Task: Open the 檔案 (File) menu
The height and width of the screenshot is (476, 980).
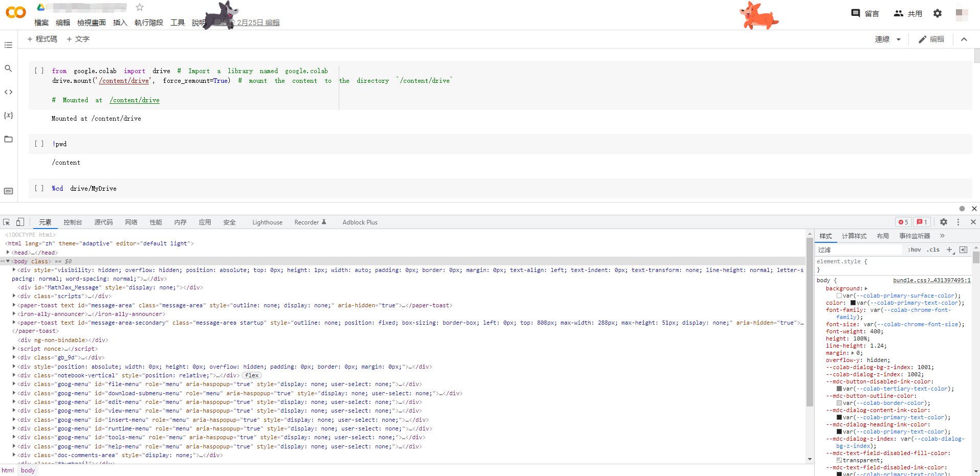Action: pyautogui.click(x=41, y=22)
